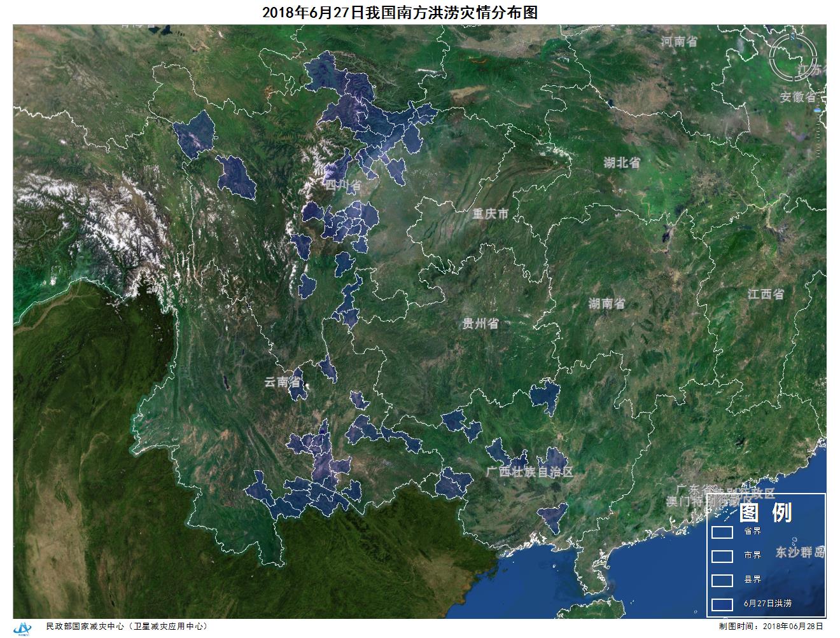Click the '贵州省' map label

coord(480,324)
